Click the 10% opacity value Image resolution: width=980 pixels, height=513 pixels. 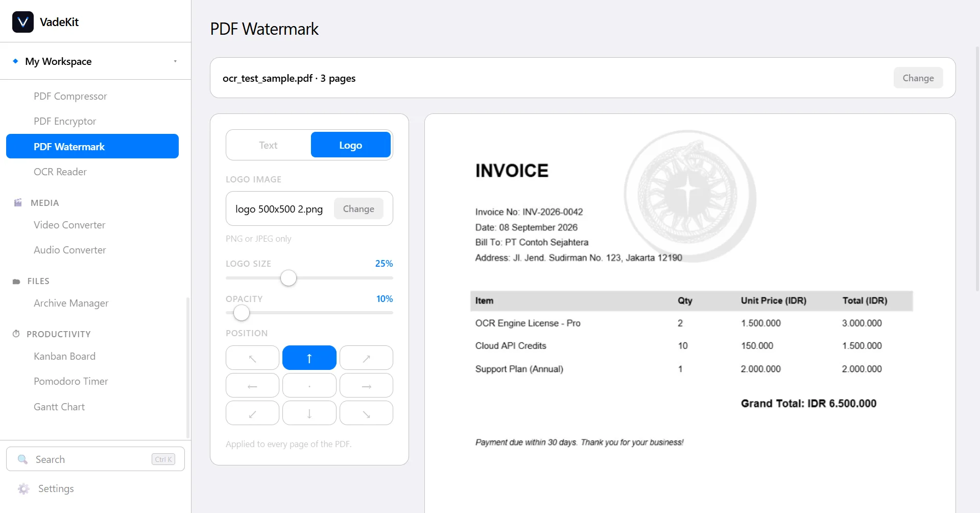[385, 299]
